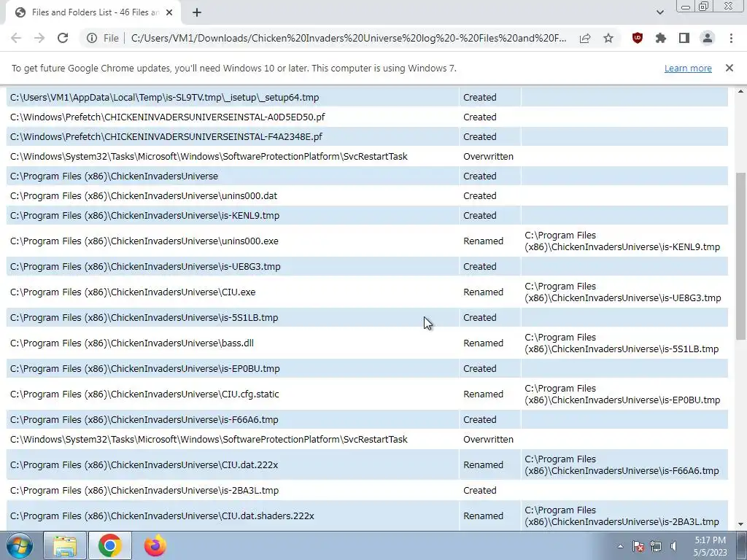The height and width of the screenshot is (560, 747).
Task: Select the CHICKENINVADERSUNIVERSEINSTAL-F4A2348E.pf path
Action: tap(233, 136)
